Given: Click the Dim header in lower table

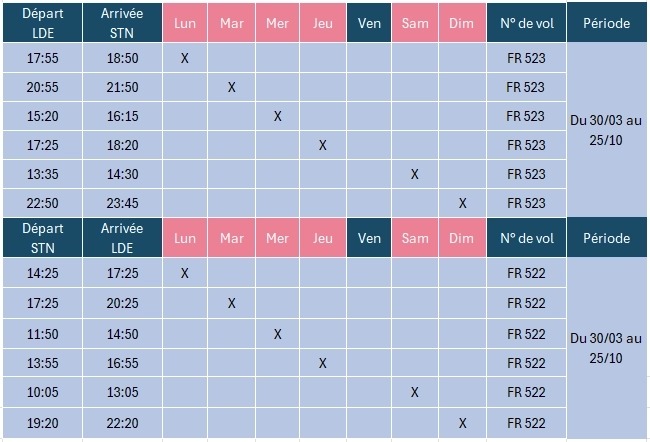Looking at the screenshot, I should 462,238.
